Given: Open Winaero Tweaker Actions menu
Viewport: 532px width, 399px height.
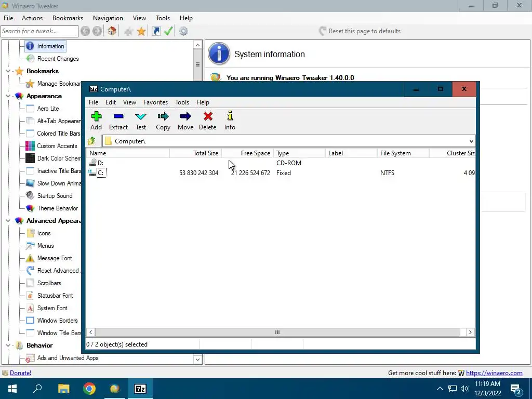Looking at the screenshot, I should pyautogui.click(x=32, y=18).
